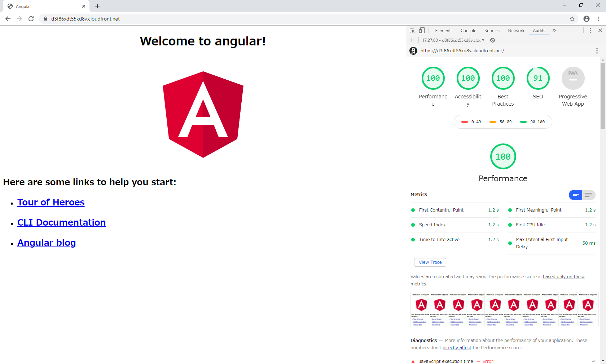
Task: Click the Time to Interactive metric row
Action: point(455,240)
